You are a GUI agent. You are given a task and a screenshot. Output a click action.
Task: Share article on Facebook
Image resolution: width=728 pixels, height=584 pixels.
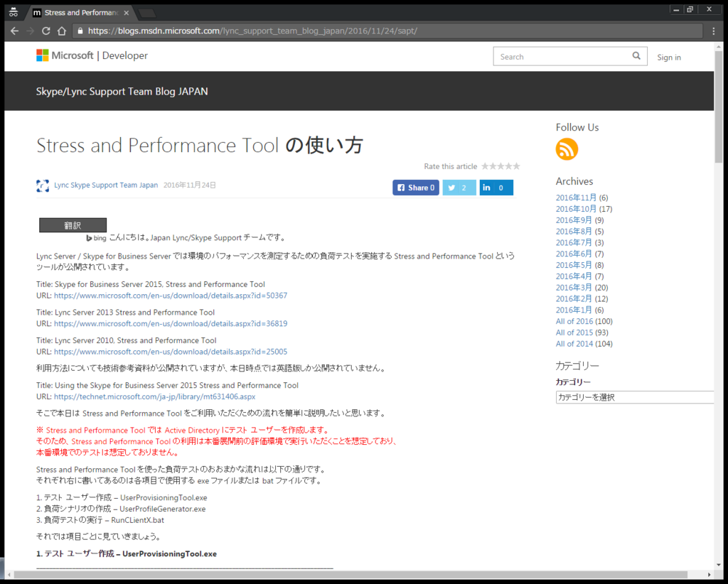point(415,188)
